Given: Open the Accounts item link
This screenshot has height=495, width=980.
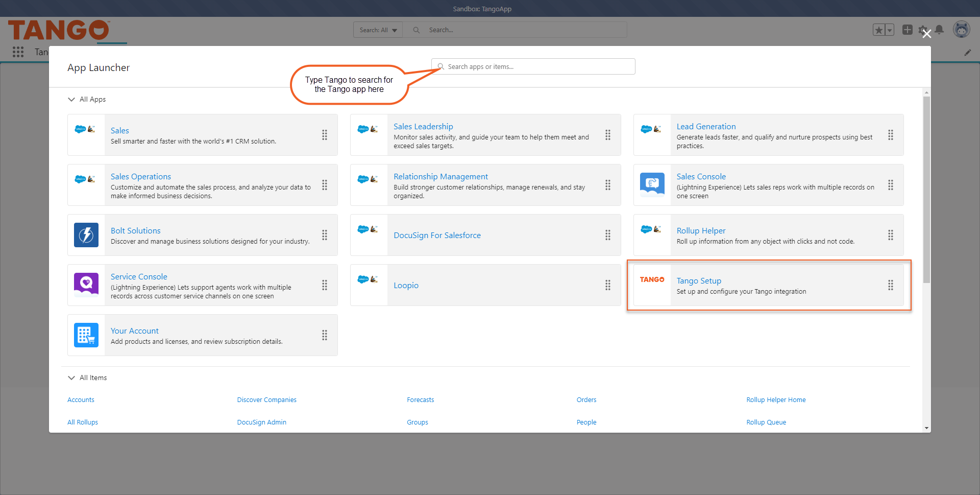Looking at the screenshot, I should (x=81, y=399).
